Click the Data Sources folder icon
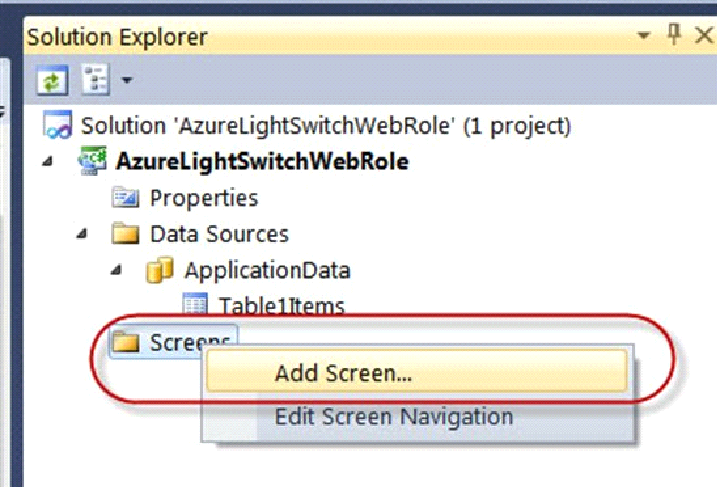Viewport: 717px width, 487px height. coord(126,235)
